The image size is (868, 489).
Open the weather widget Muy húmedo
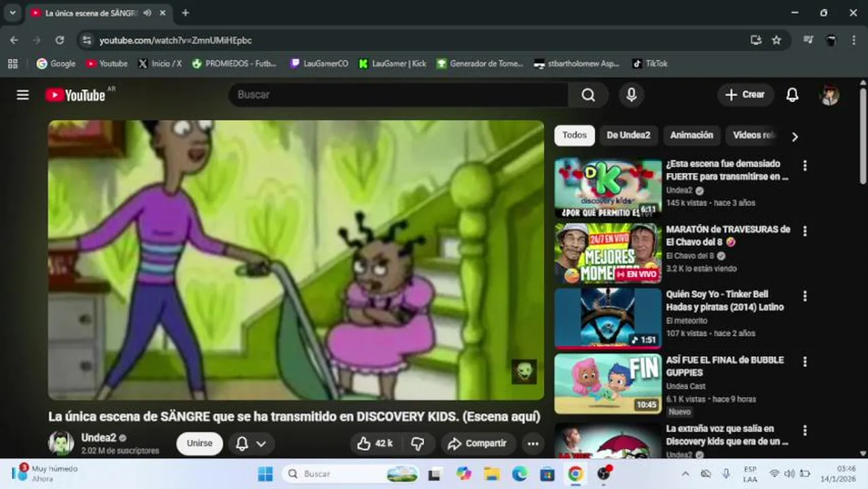(44, 473)
